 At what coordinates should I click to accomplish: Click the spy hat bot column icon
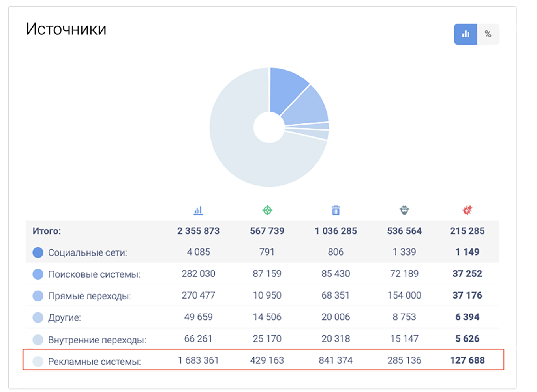tap(404, 211)
